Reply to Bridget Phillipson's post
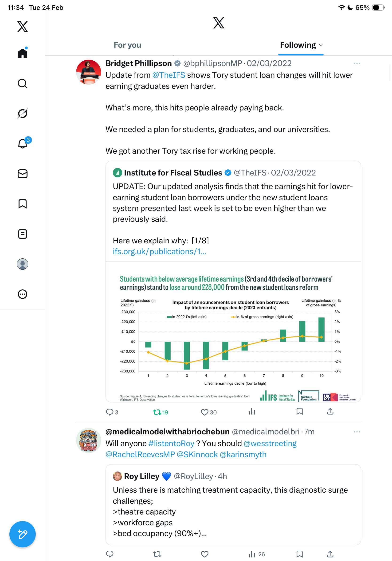 coord(110,412)
